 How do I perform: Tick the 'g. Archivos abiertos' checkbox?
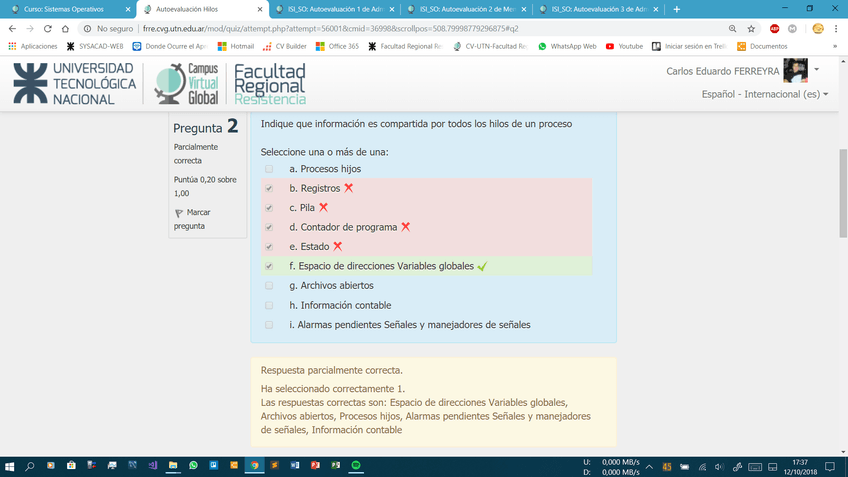pos(269,286)
